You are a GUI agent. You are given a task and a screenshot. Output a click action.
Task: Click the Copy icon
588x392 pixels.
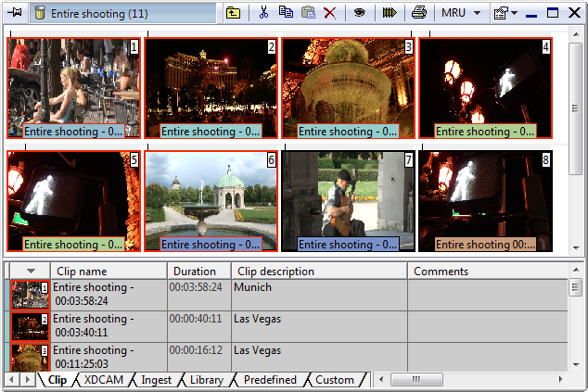pyautogui.click(x=287, y=12)
